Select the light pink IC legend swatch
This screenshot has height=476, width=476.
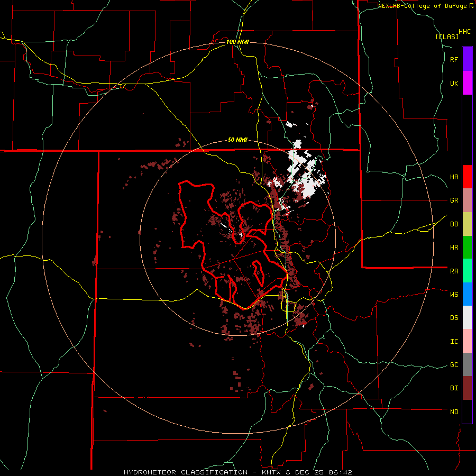pyautogui.click(x=467, y=341)
